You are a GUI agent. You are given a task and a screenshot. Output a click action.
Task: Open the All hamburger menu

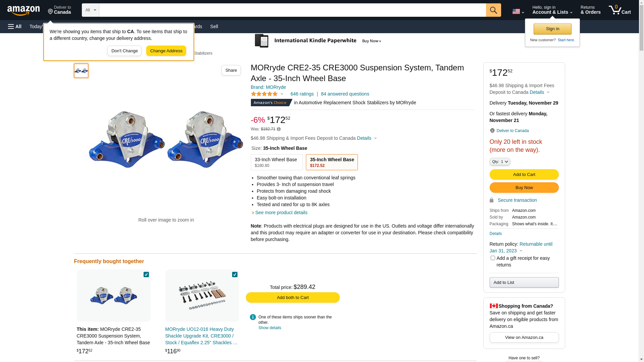pyautogui.click(x=15, y=26)
